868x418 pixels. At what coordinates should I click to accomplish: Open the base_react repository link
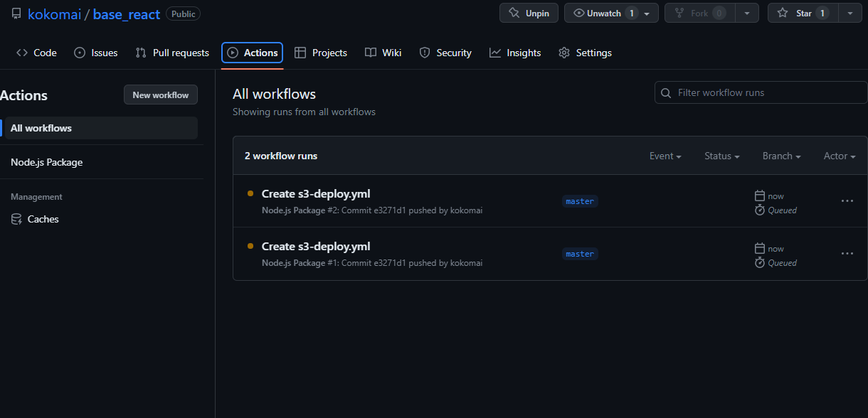pyautogui.click(x=126, y=14)
